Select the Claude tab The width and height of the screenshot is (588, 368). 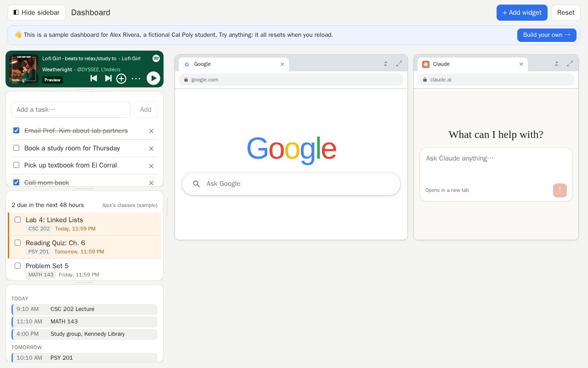pyautogui.click(x=473, y=64)
